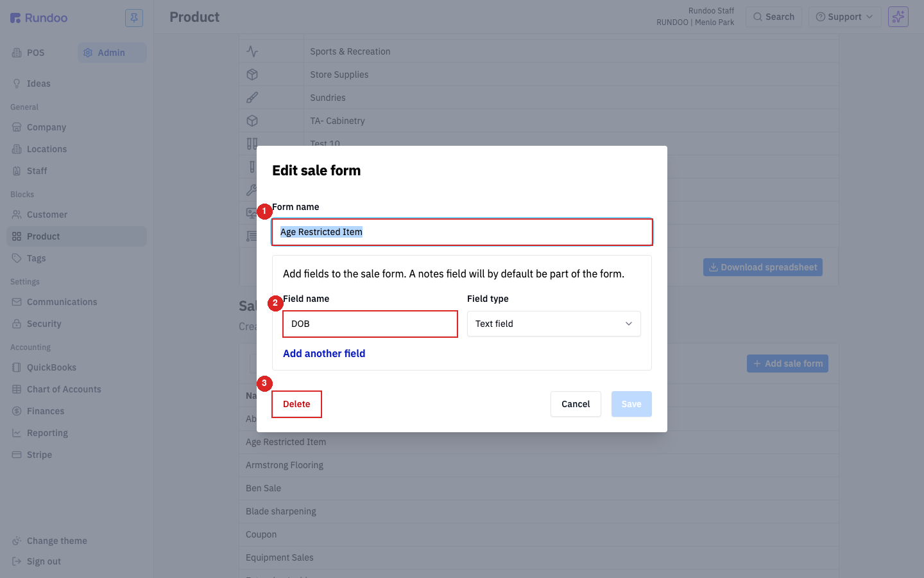The width and height of the screenshot is (924, 578).
Task: Delete the sale form
Action: point(296,404)
